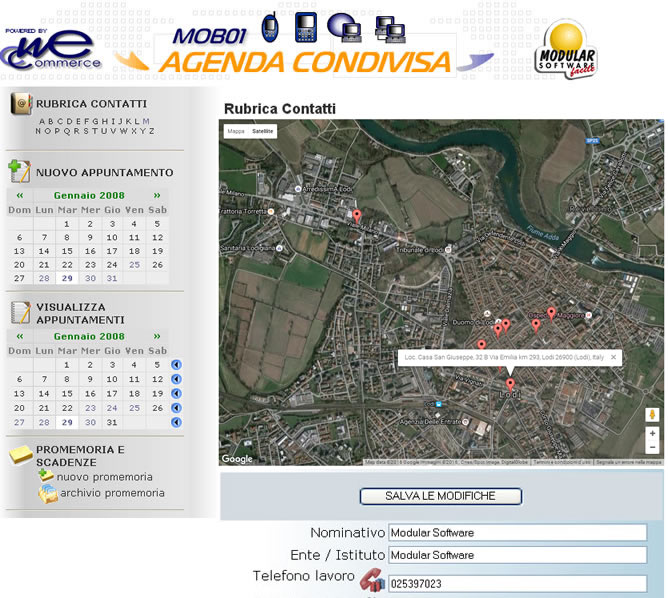The width and height of the screenshot is (668, 598).
Task: Click the We Commerce logo
Action: (50, 49)
